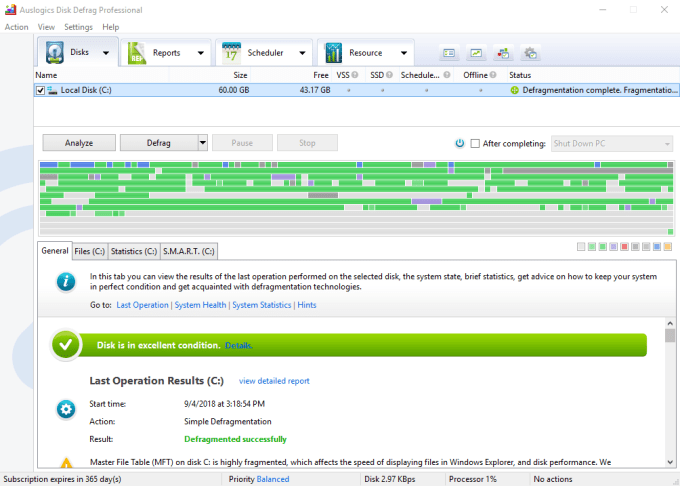The height and width of the screenshot is (486, 680).
Task: Open the Resource dropdown arrow
Action: coord(403,53)
